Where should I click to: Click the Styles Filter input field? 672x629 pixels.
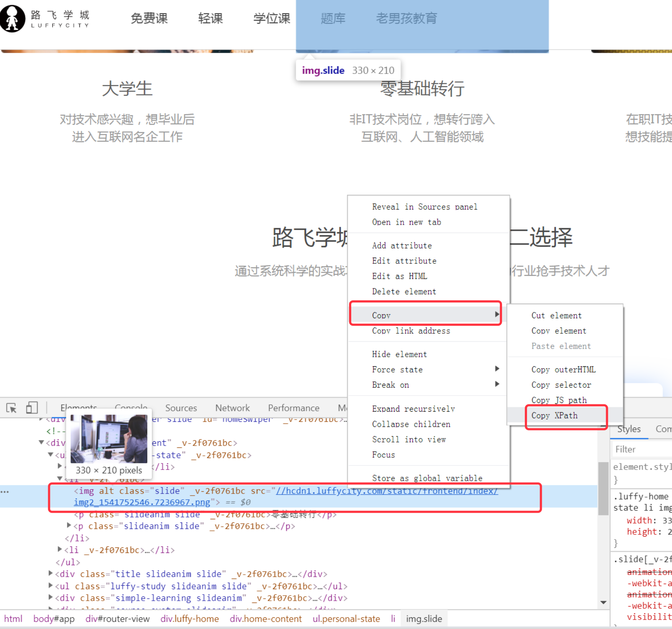click(x=642, y=449)
